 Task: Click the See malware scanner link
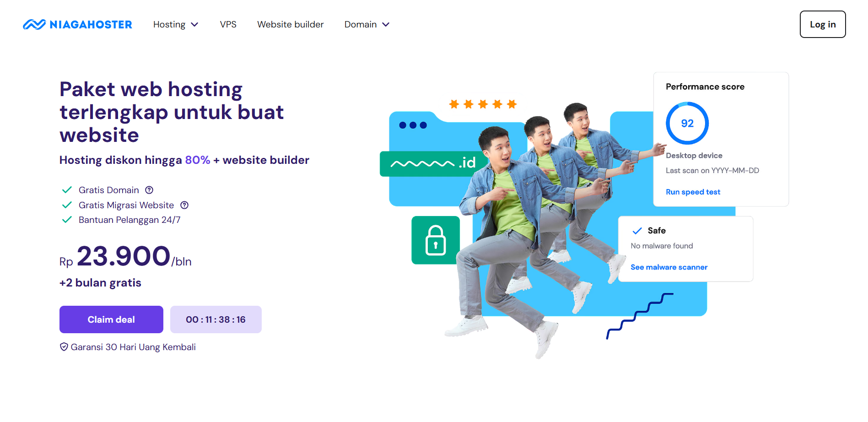pyautogui.click(x=669, y=267)
